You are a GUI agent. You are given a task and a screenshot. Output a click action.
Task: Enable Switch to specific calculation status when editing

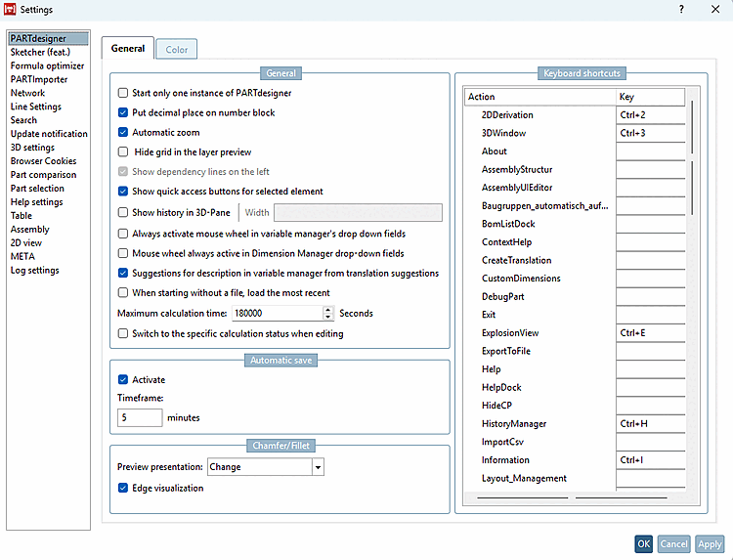click(123, 334)
